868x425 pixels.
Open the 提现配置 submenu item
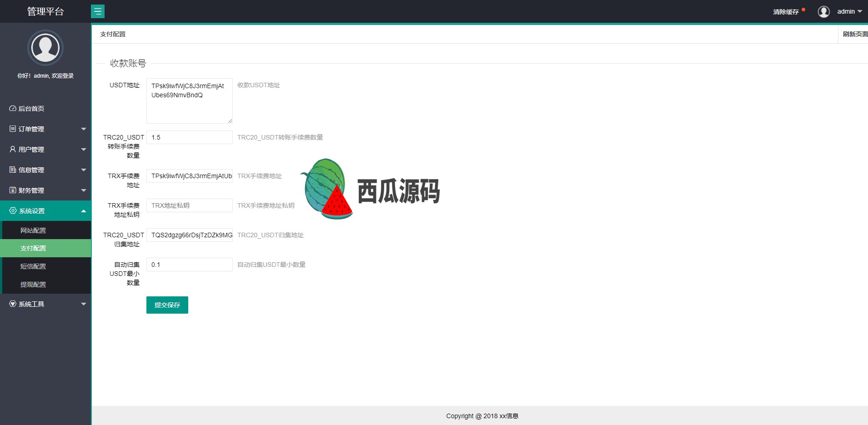46,285
